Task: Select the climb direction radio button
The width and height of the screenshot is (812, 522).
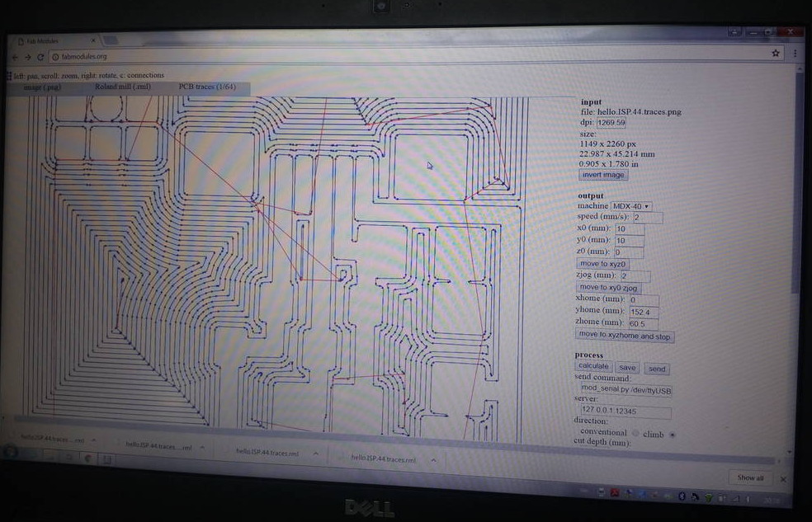Action: [673, 435]
